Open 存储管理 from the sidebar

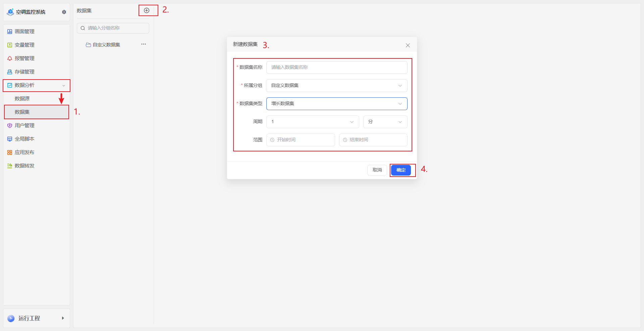[x=24, y=72]
